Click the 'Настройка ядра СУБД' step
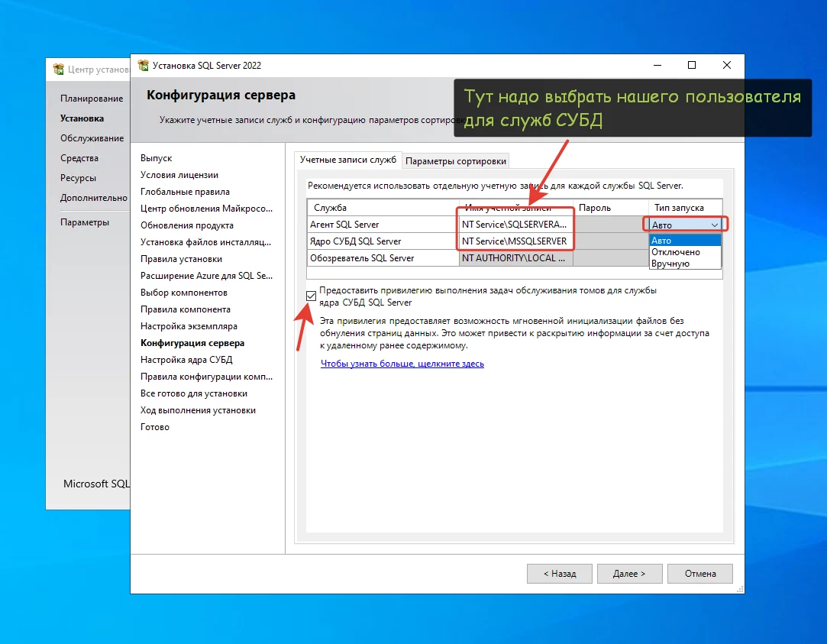Image resolution: width=827 pixels, height=644 pixels. (186, 360)
